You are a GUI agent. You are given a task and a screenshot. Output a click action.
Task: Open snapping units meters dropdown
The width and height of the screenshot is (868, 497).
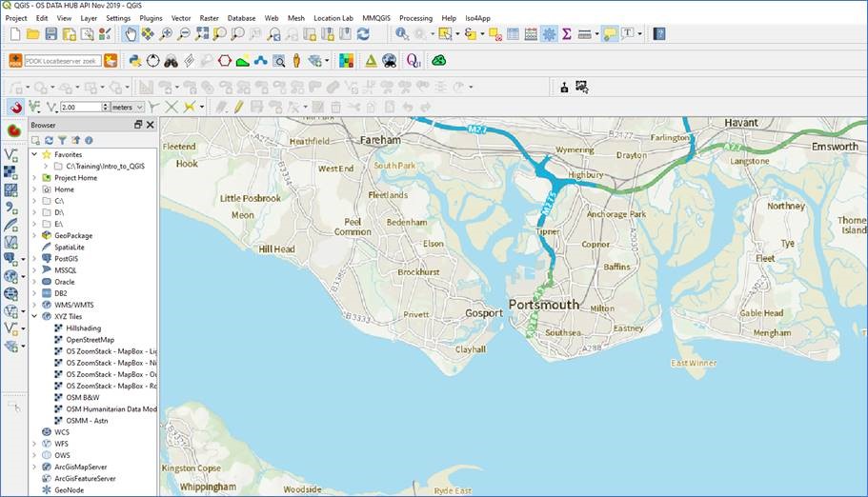(x=128, y=107)
